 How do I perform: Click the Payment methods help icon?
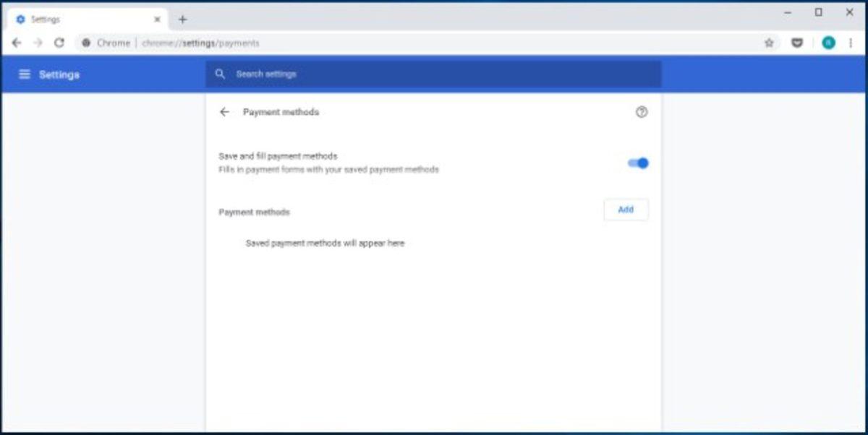642,112
